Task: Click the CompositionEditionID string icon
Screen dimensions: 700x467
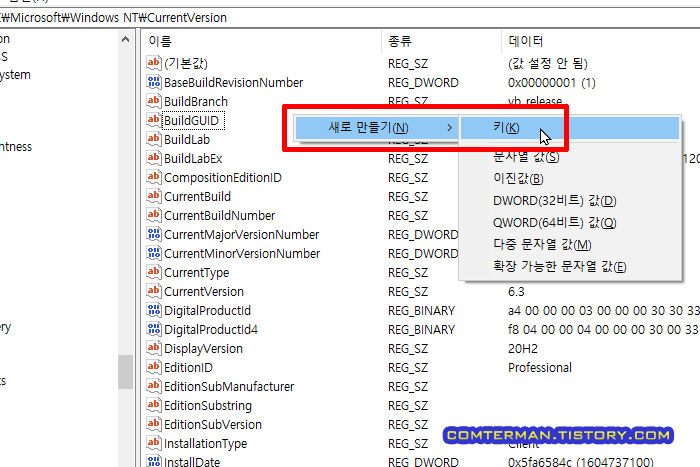Action: click(x=154, y=177)
